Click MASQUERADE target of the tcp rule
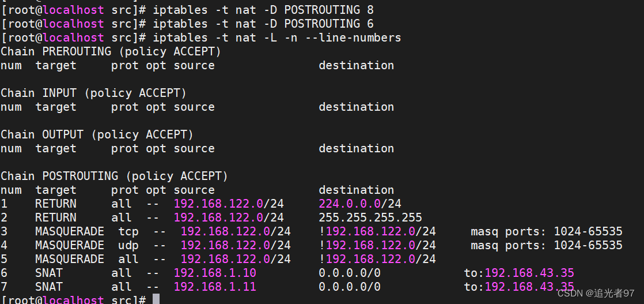Image resolution: width=644 pixels, height=304 pixels. [69, 231]
